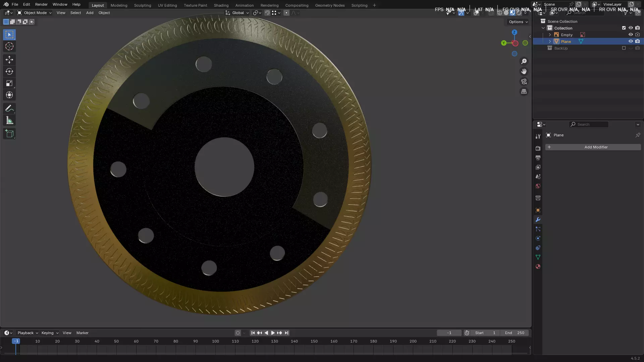Open the viewport Options dropdown
Image resolution: width=644 pixels, height=362 pixels.
518,22
